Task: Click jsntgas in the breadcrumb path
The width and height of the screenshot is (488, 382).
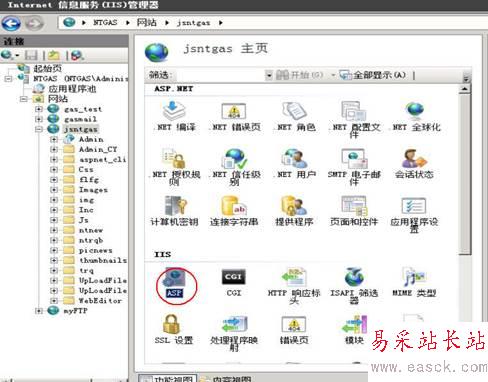Action: point(193,23)
